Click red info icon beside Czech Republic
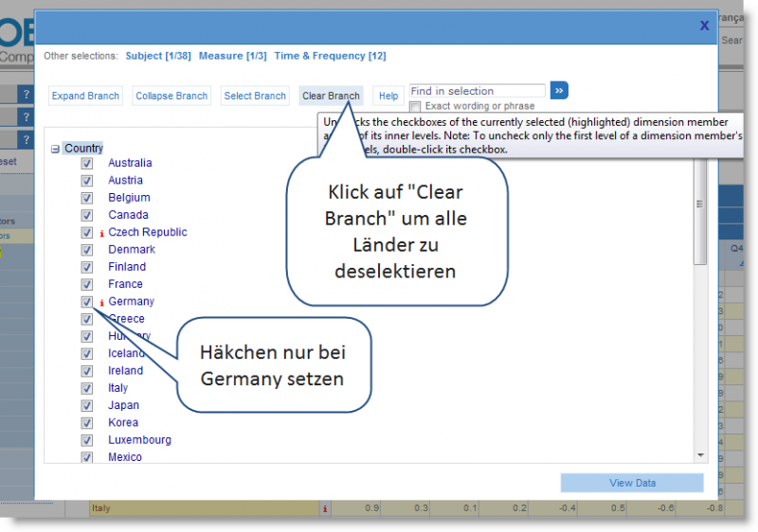 click(101, 233)
